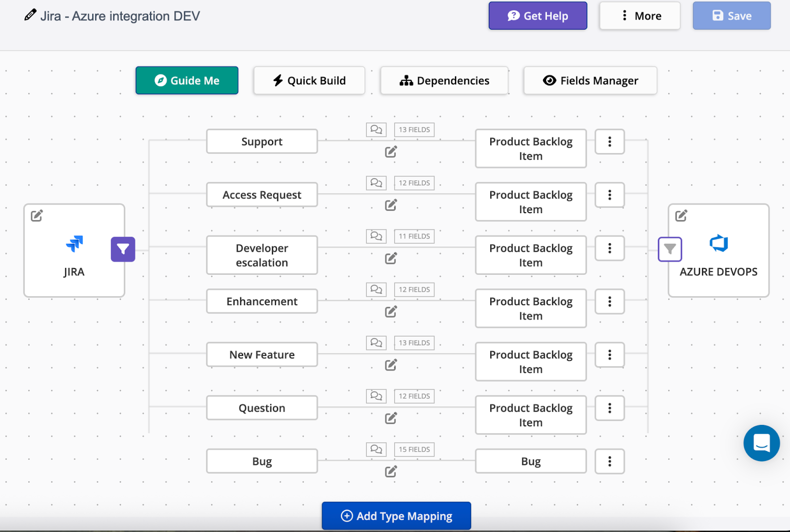Open comments mapping for Support row

(376, 130)
